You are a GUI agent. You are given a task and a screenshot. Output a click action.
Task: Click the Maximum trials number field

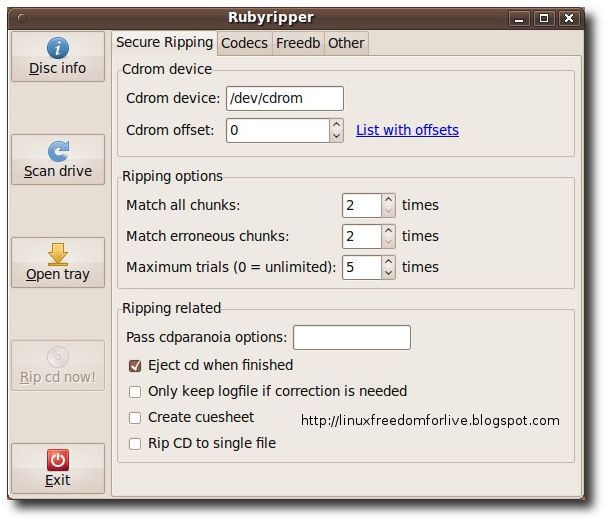[x=362, y=267]
